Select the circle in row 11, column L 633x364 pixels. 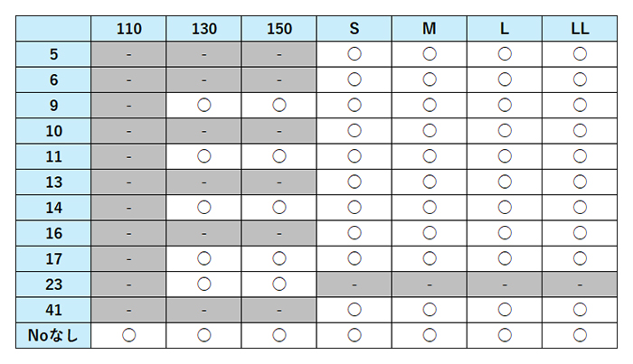pos(505,156)
